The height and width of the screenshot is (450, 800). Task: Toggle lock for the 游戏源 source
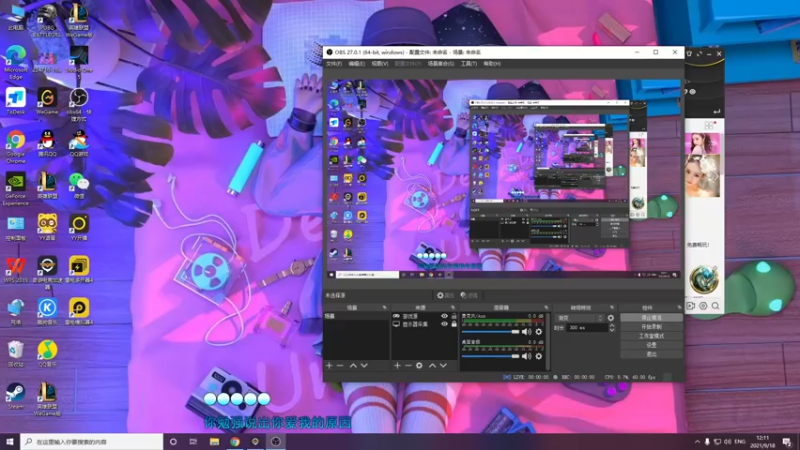pyautogui.click(x=454, y=316)
